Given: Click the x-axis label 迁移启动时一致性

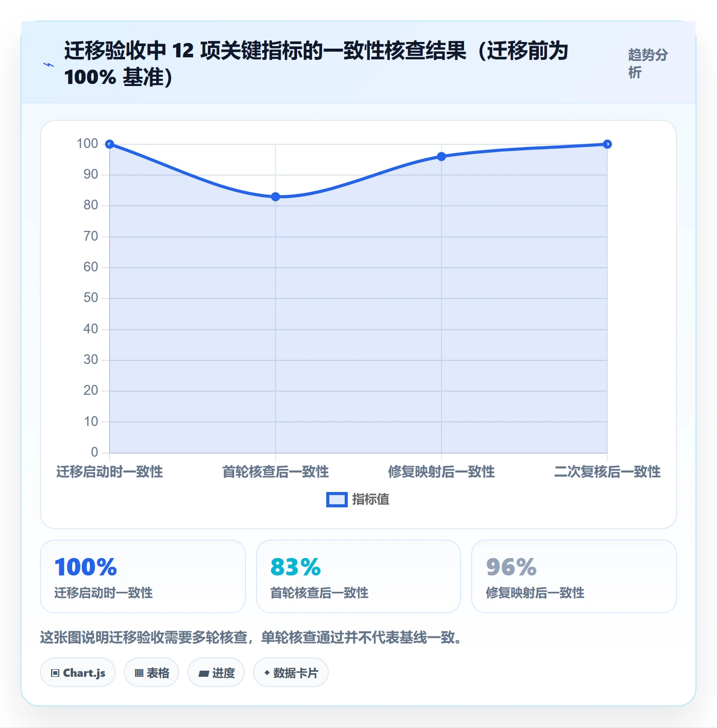Looking at the screenshot, I should click(110, 472).
